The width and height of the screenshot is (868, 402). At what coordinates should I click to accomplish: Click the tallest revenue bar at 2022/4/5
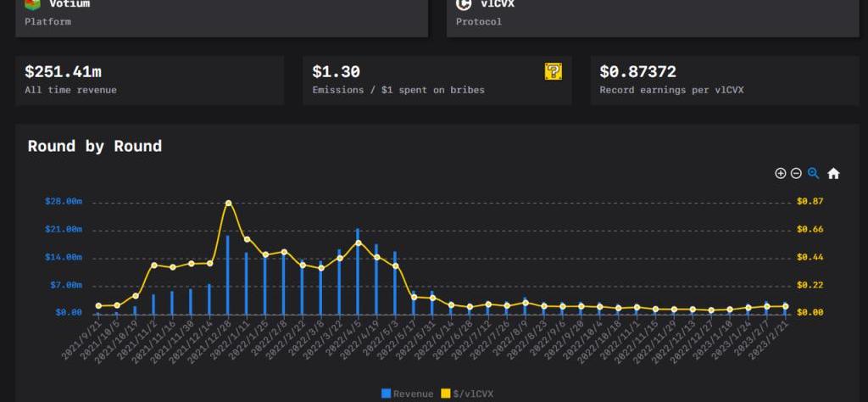(x=358, y=271)
